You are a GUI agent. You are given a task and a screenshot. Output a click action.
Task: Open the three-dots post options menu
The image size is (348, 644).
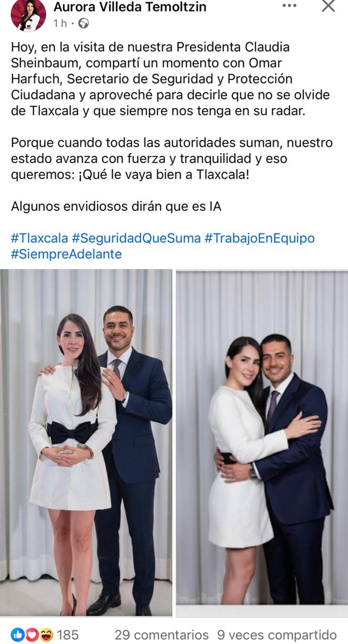[x=289, y=6]
